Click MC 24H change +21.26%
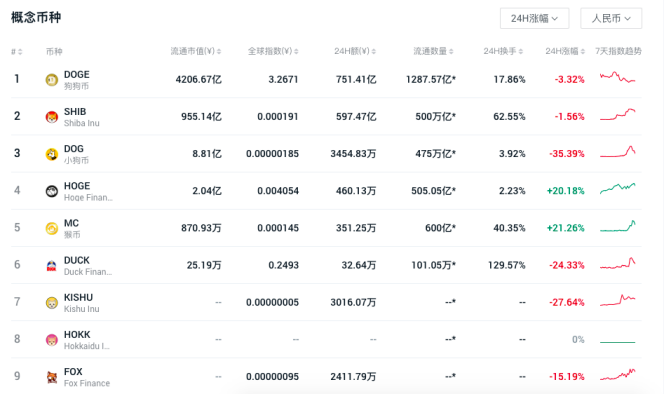Viewport: 664px width, 394px height. pos(566,228)
